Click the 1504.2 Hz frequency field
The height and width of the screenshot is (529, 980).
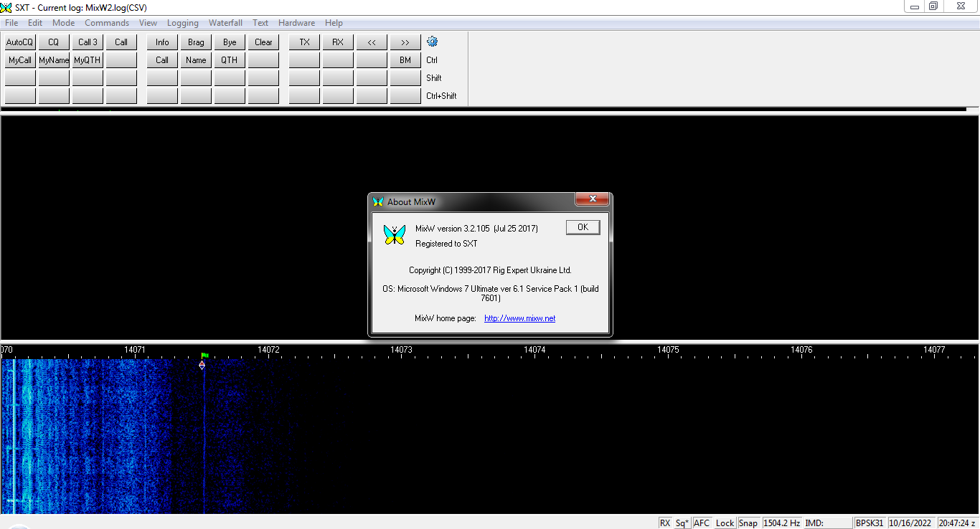[782, 523]
